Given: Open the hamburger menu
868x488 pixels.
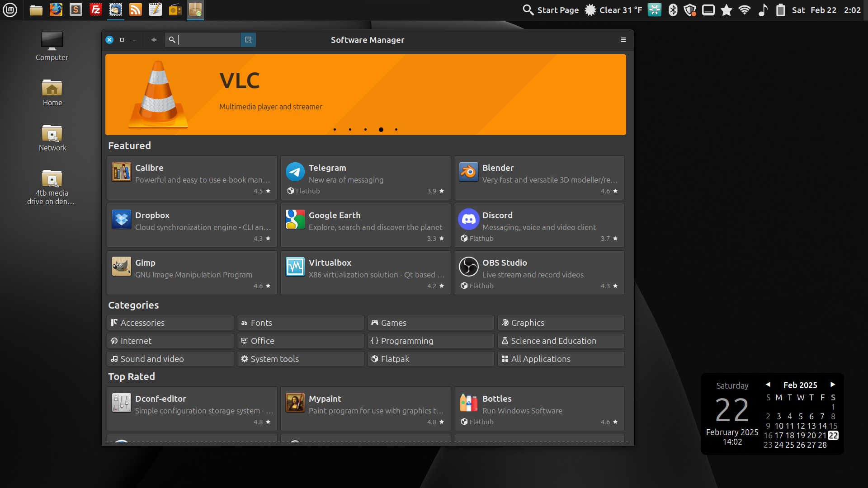Looking at the screenshot, I should point(623,40).
